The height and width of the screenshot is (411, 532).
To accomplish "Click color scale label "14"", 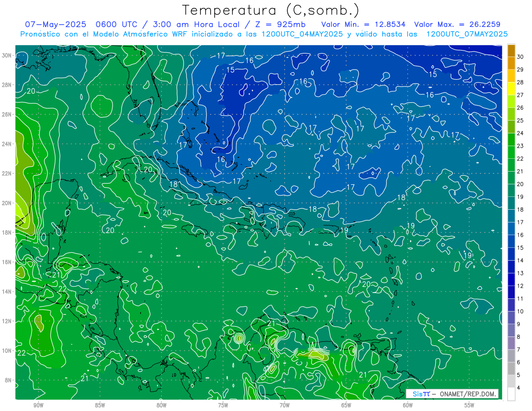I will pos(520,260).
